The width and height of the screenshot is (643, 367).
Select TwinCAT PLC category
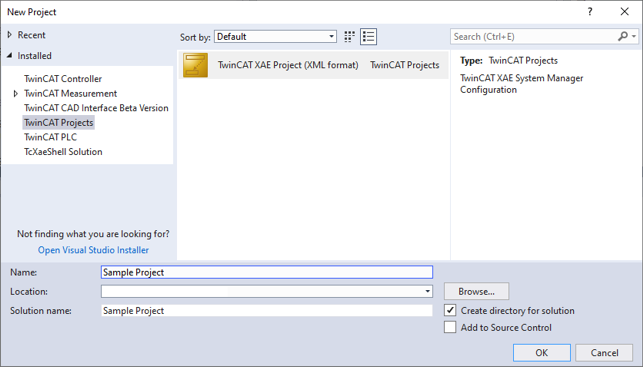coord(50,137)
